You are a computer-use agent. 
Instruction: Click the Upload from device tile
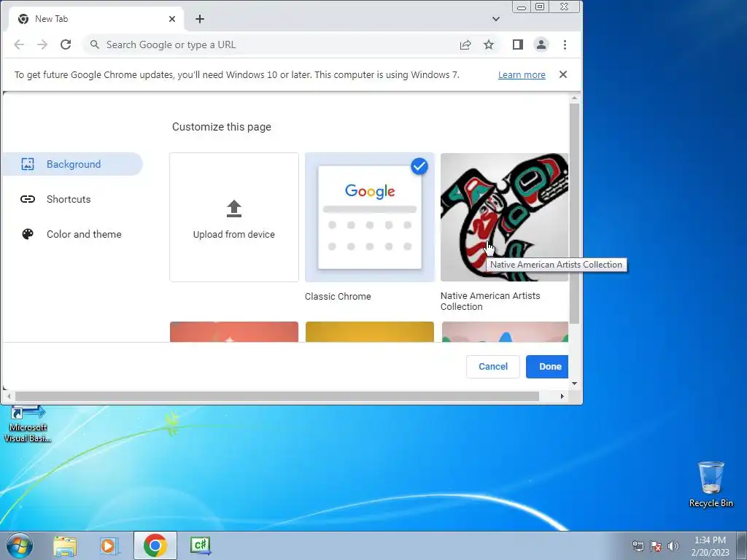[x=234, y=217]
